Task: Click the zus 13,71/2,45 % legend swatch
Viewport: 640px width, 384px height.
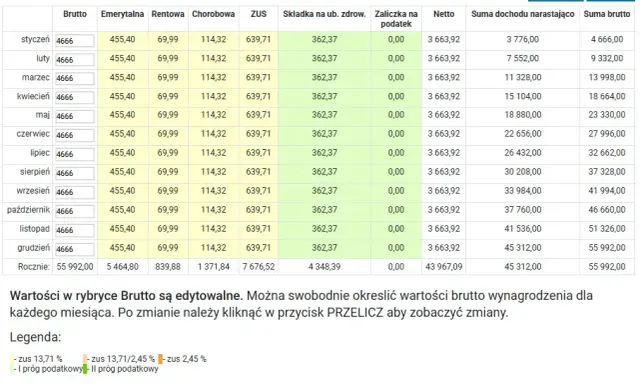Action: pos(85,359)
